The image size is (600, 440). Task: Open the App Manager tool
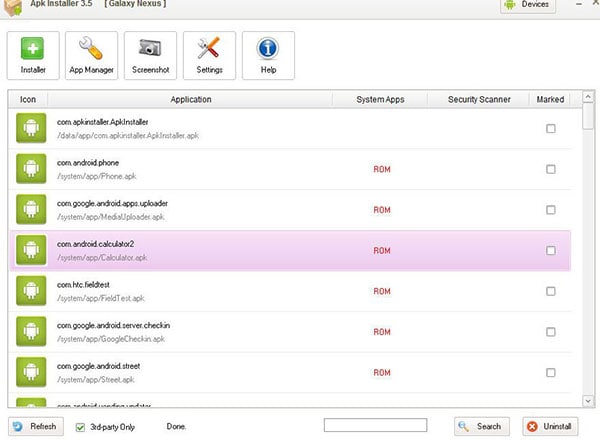[91, 55]
